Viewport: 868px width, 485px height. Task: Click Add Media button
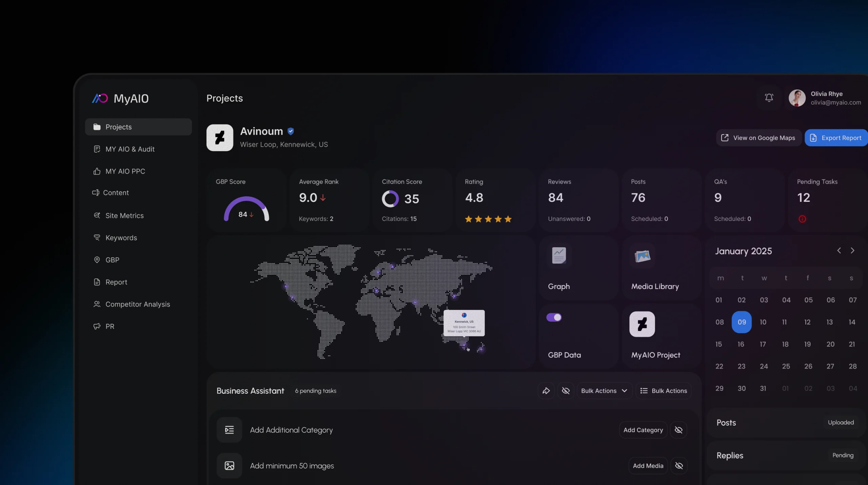[648, 466]
